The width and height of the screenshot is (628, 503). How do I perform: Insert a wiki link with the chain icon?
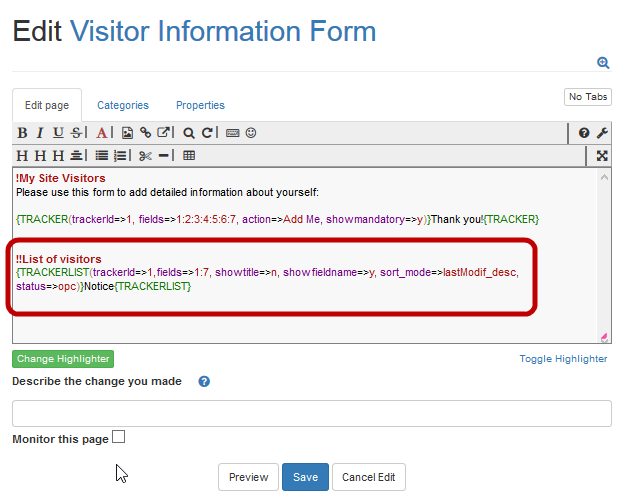coord(145,132)
